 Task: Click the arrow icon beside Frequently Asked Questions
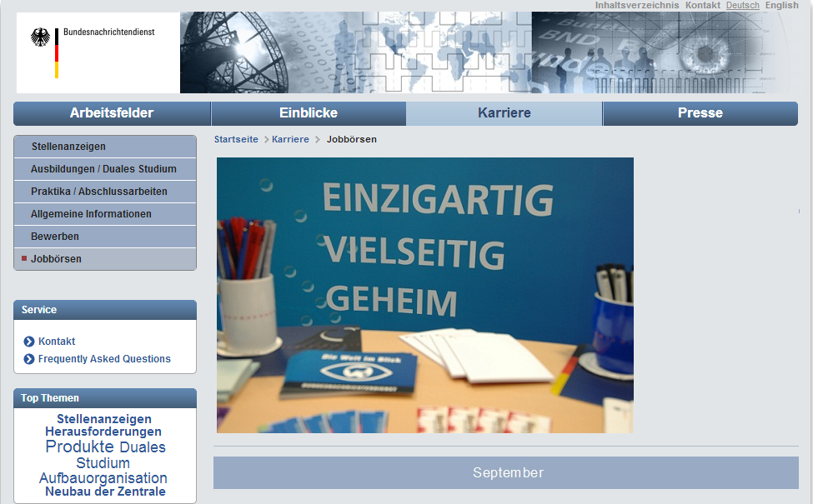(29, 359)
